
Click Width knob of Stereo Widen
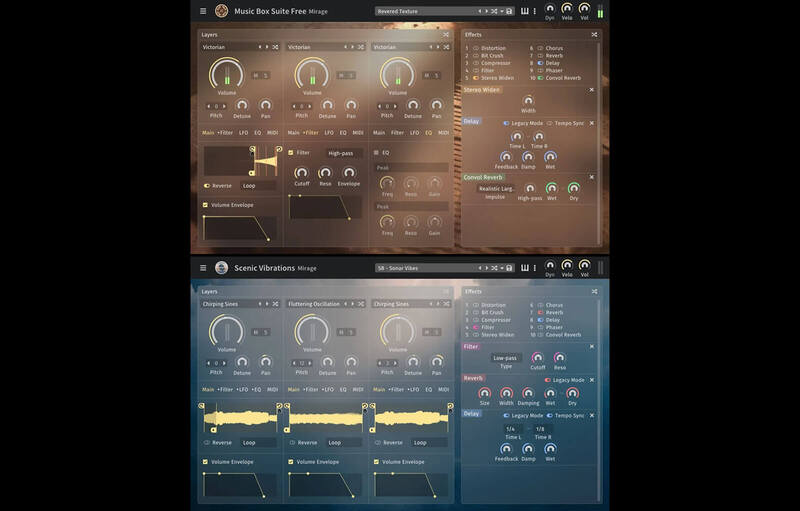[528, 100]
